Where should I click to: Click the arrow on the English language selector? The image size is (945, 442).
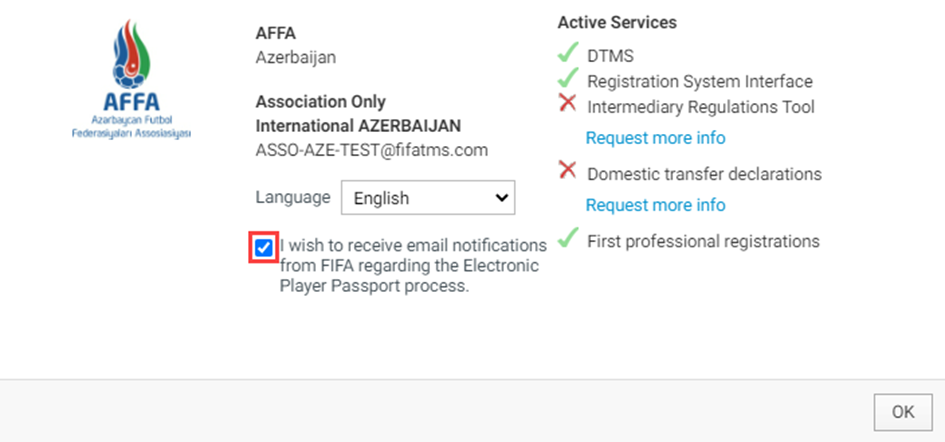pyautogui.click(x=501, y=198)
